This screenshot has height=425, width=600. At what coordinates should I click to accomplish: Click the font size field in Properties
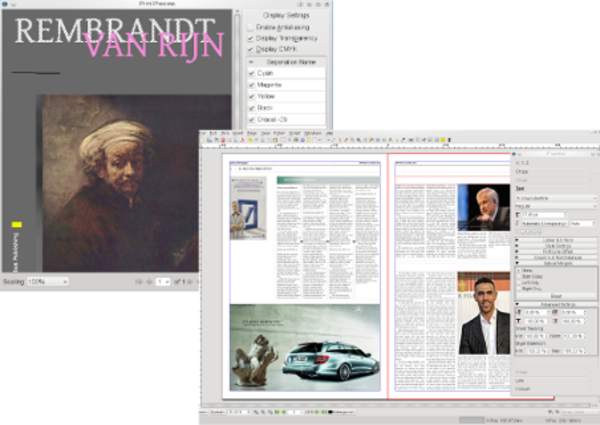544,215
